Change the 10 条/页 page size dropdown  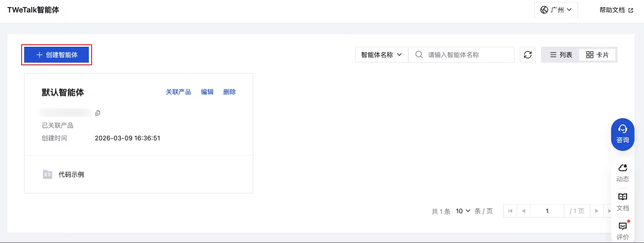[463, 211]
